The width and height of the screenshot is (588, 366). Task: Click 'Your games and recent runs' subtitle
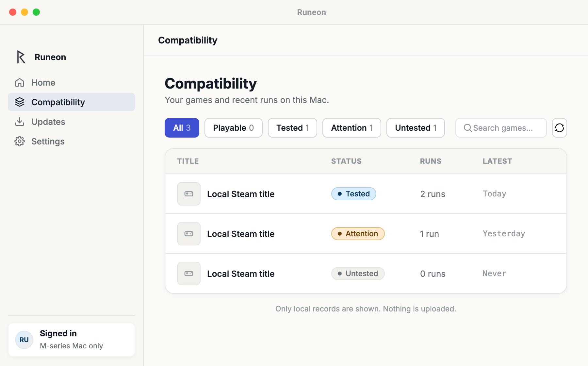247,100
